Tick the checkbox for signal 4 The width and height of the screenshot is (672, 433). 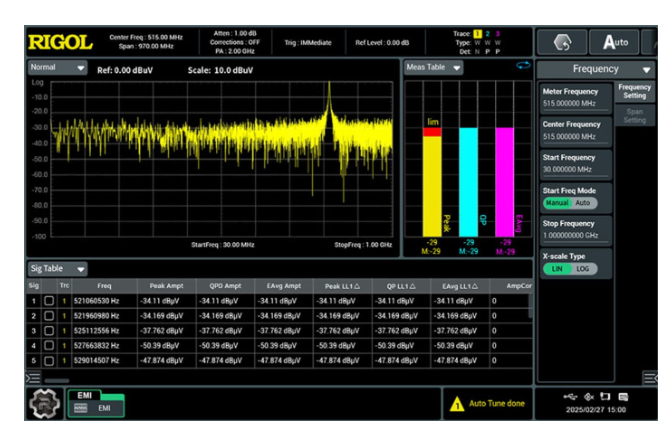pos(49,346)
